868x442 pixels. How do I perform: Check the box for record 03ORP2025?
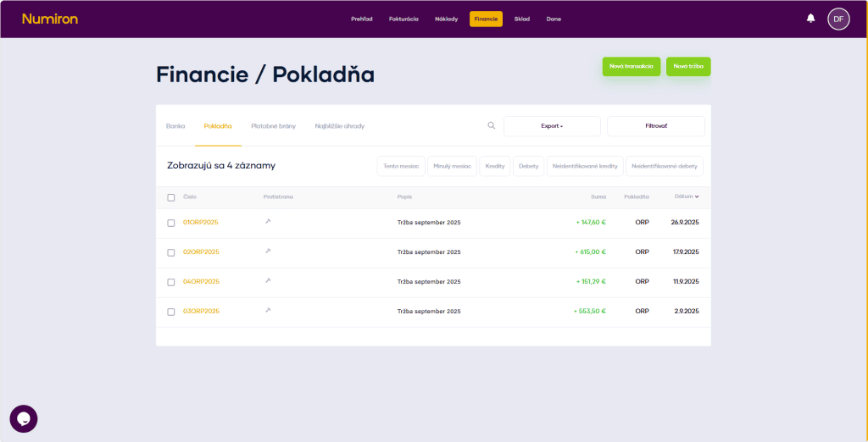point(171,312)
